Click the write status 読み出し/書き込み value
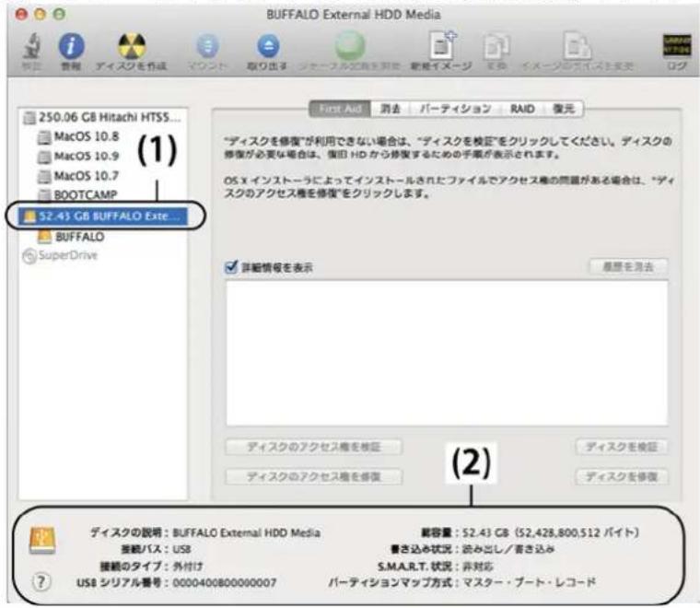700x608 pixels. pos(508,549)
